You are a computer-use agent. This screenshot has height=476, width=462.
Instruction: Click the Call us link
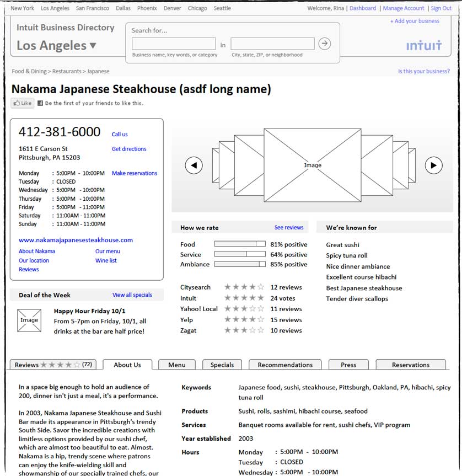pos(120,134)
